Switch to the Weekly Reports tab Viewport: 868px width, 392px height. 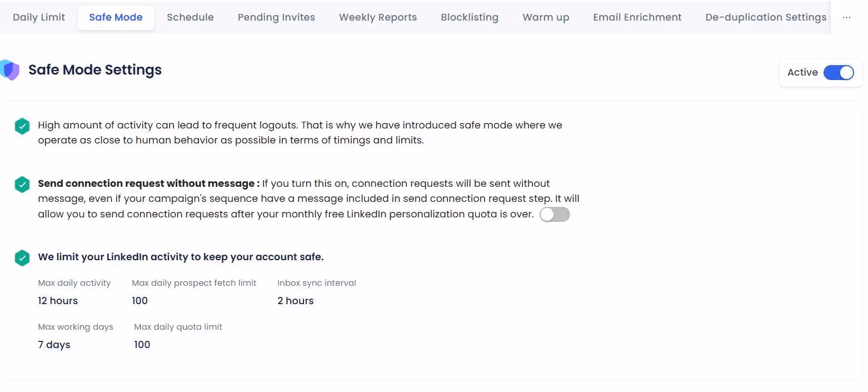pos(377,17)
